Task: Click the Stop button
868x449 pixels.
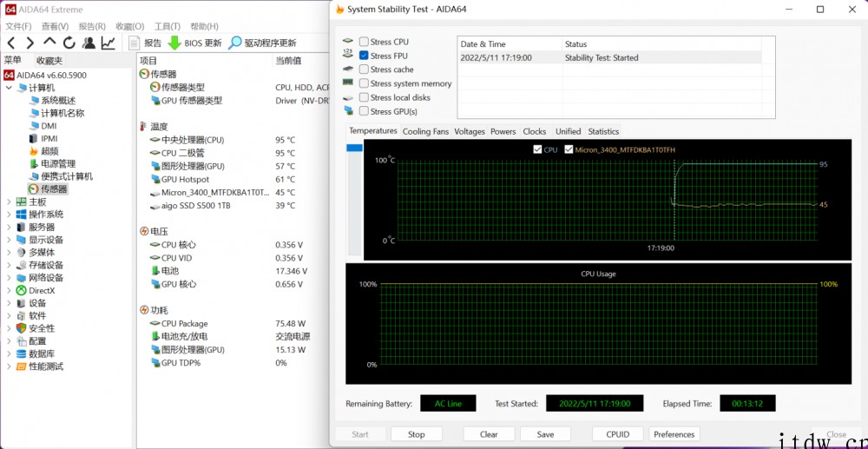Action: [417, 434]
